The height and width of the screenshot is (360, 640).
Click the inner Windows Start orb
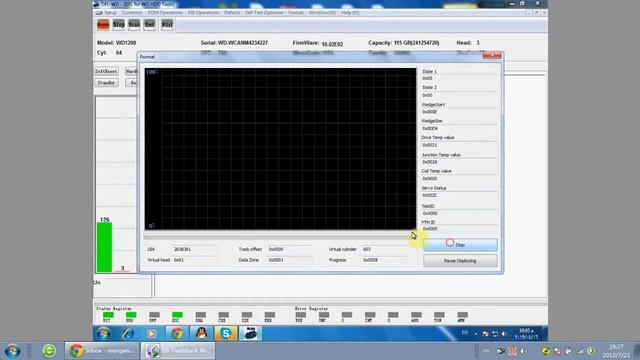[x=103, y=333]
